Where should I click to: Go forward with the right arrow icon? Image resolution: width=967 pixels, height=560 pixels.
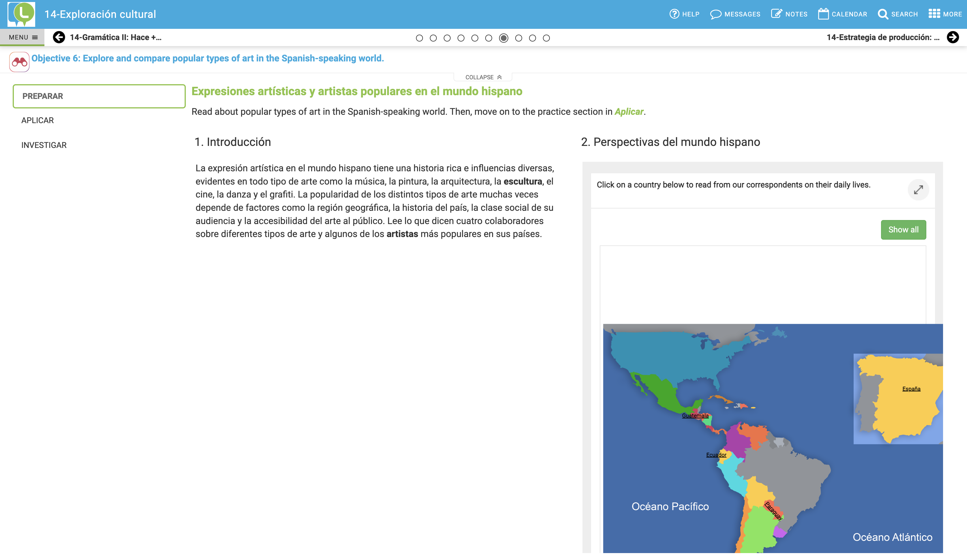coord(953,37)
